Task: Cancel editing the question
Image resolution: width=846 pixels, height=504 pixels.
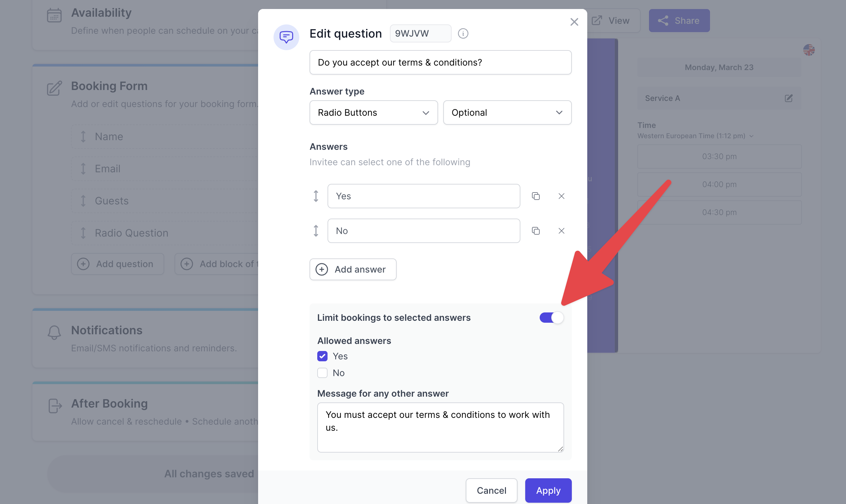Action: pos(491,490)
